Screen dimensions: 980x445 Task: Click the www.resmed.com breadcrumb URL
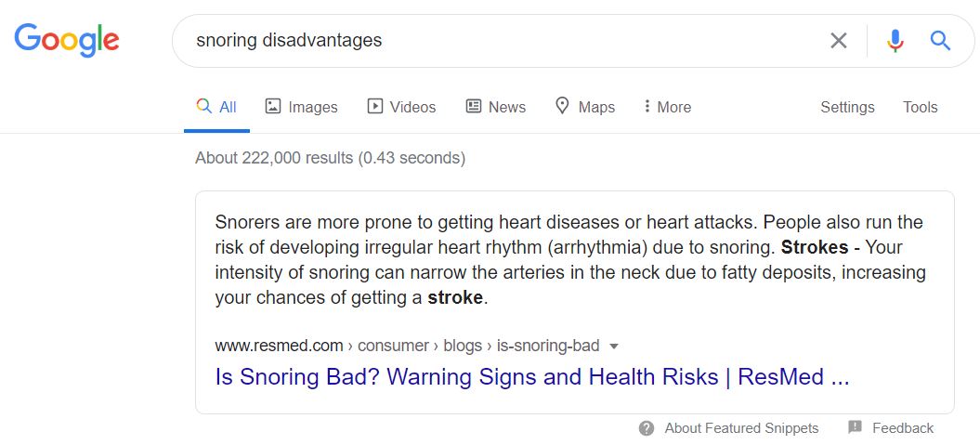click(x=279, y=347)
